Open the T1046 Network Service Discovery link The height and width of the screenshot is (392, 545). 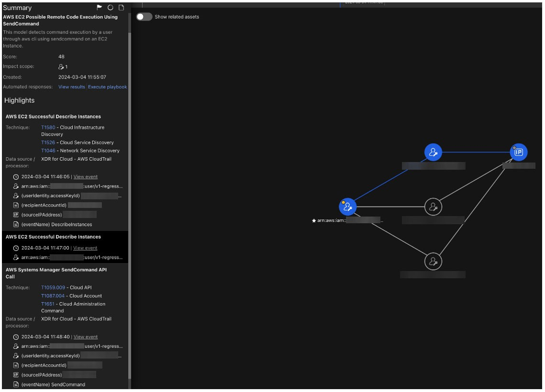[x=48, y=151]
